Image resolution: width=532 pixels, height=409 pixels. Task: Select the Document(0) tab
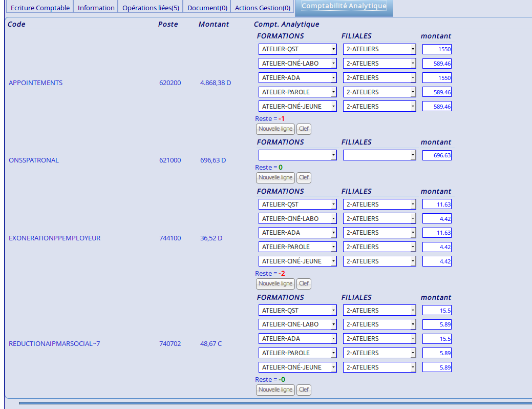207,8
